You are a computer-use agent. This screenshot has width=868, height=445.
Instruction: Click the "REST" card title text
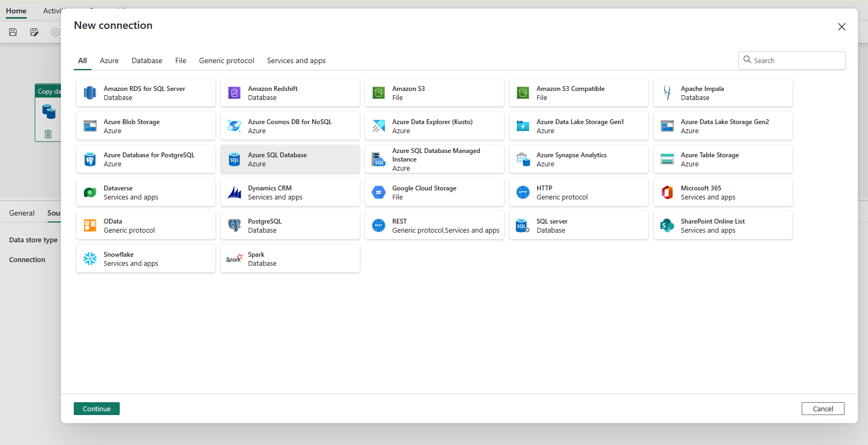coord(399,221)
